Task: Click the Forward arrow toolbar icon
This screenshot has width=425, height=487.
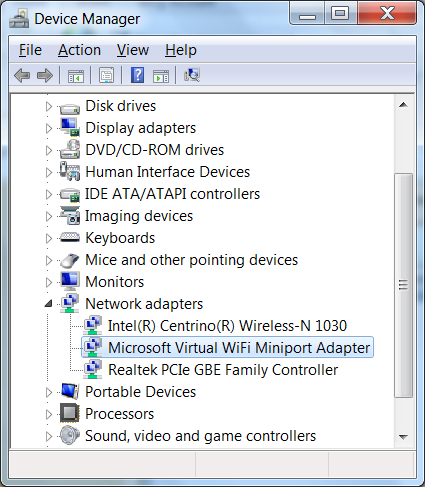Action: coord(45,75)
